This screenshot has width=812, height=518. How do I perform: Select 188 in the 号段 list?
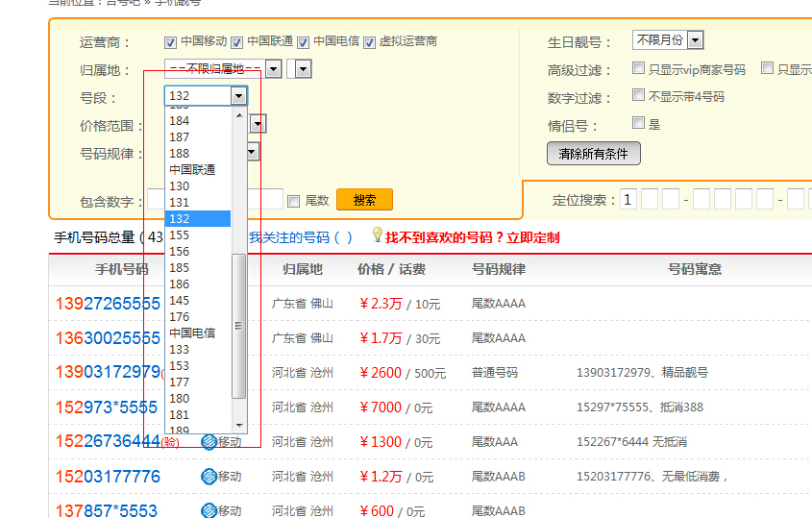[198, 154]
